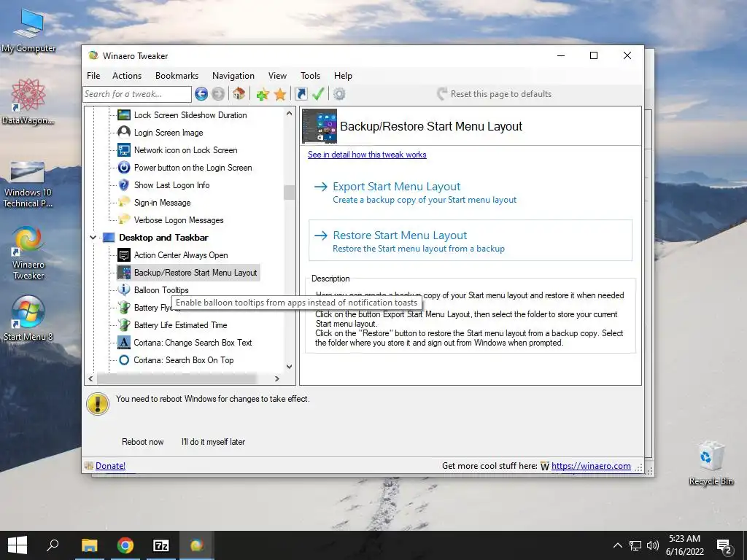Click the grayed forward navigation arrow
Viewport: 747px width, 560px height.
(218, 94)
